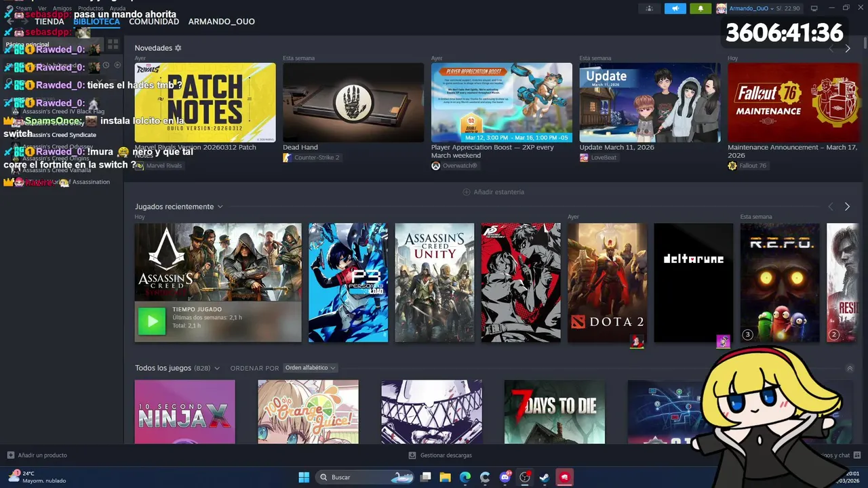Switch to Big Picture mode monitor icon

tap(814, 8)
